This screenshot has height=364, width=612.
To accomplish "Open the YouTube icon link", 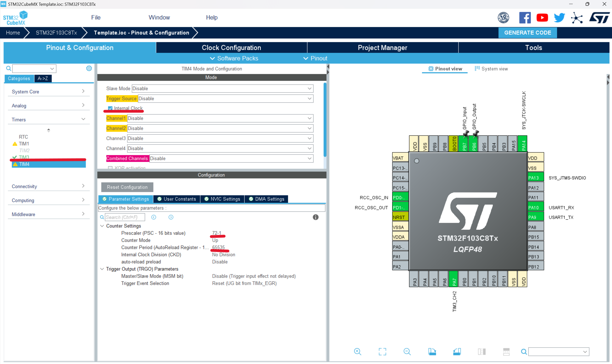I will [542, 18].
